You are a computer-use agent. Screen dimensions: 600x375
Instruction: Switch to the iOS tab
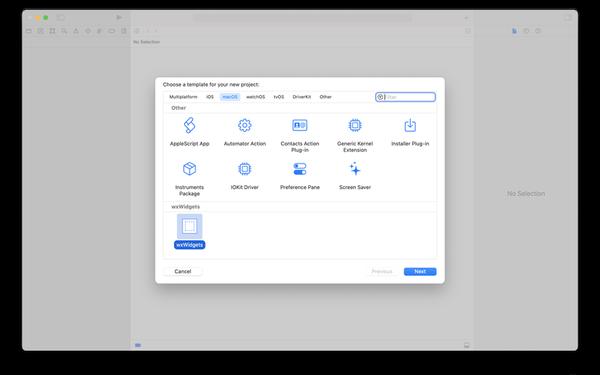210,97
